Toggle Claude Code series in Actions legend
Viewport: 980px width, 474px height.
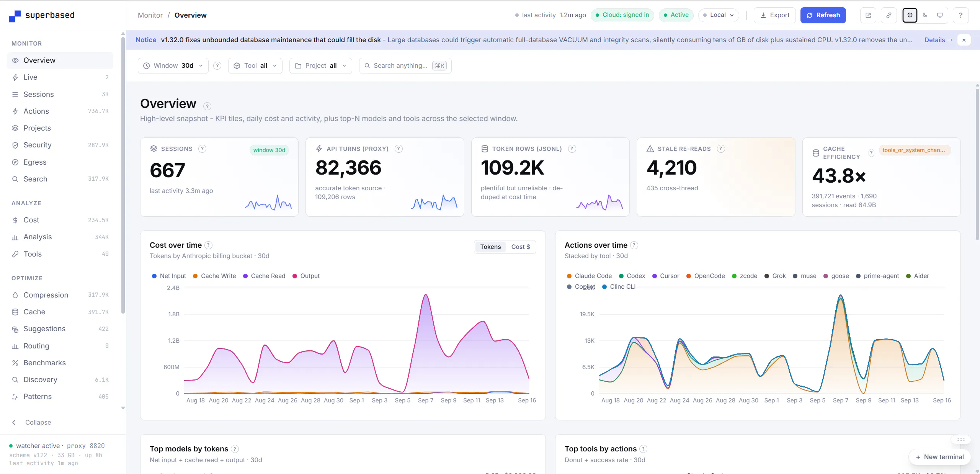pyautogui.click(x=589, y=276)
